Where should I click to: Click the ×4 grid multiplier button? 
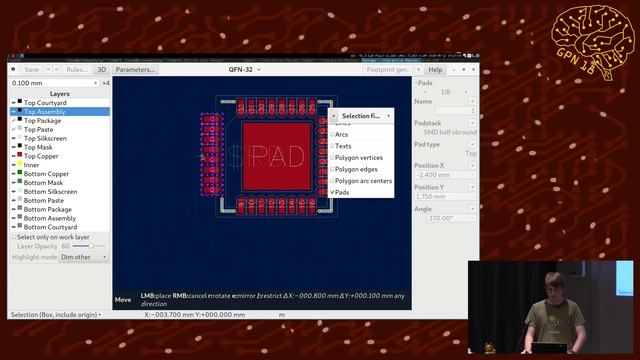click(x=106, y=83)
